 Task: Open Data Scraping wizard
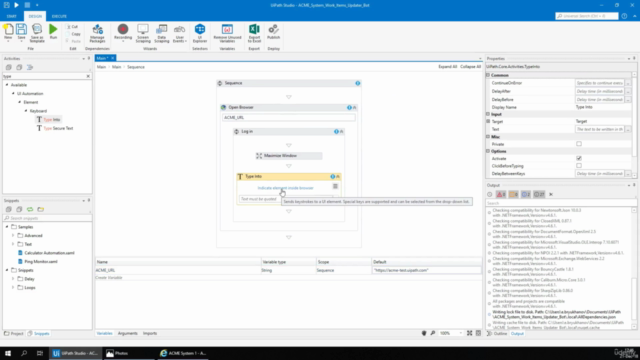tap(162, 33)
